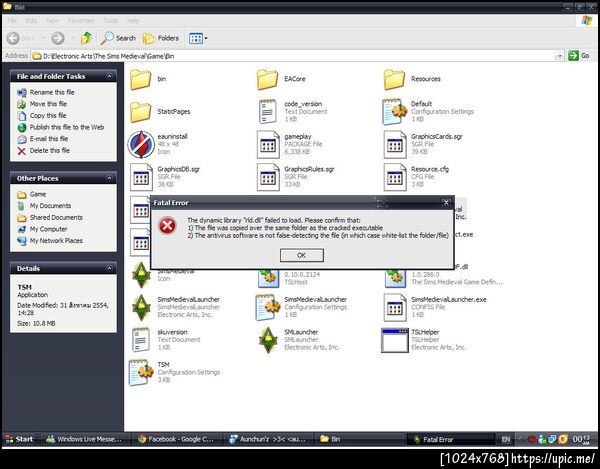600x469 pixels.
Task: Switch to Facebook - Google Chrome taskbar item
Action: point(177,439)
